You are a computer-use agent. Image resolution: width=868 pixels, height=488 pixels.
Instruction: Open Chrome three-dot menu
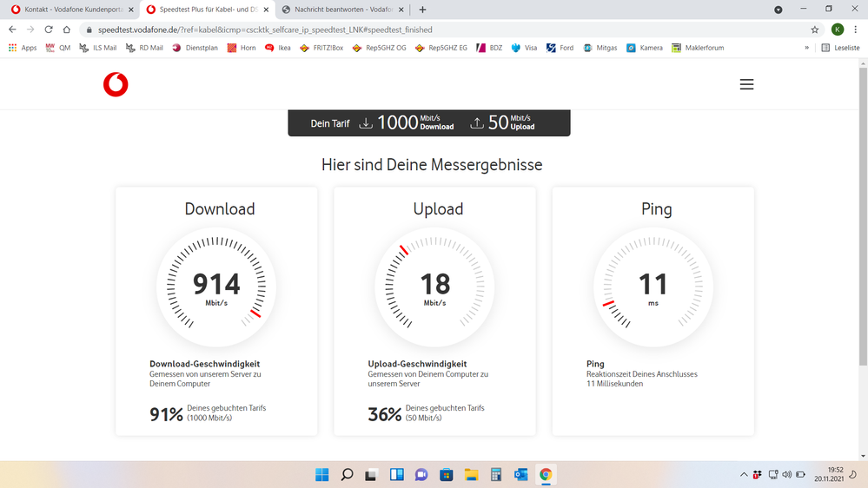click(856, 30)
